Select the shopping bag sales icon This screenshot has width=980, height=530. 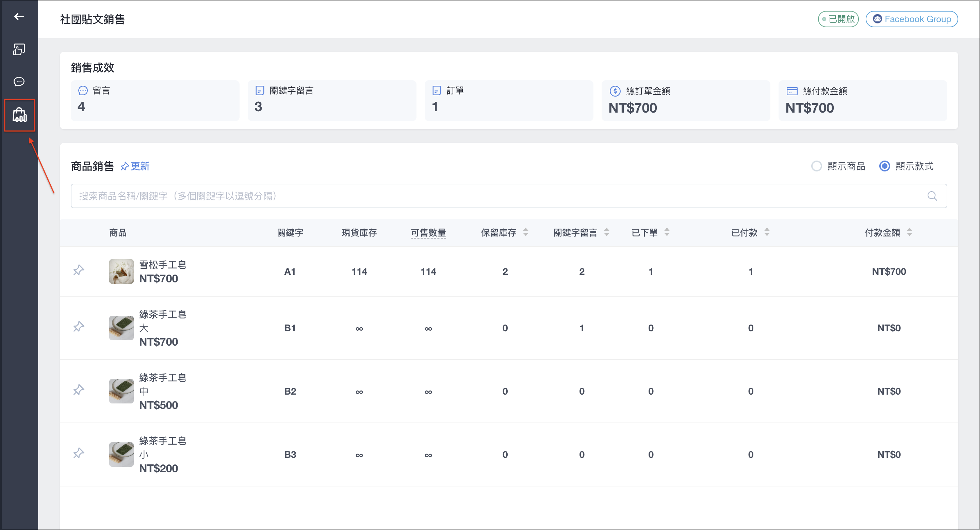[x=19, y=115]
